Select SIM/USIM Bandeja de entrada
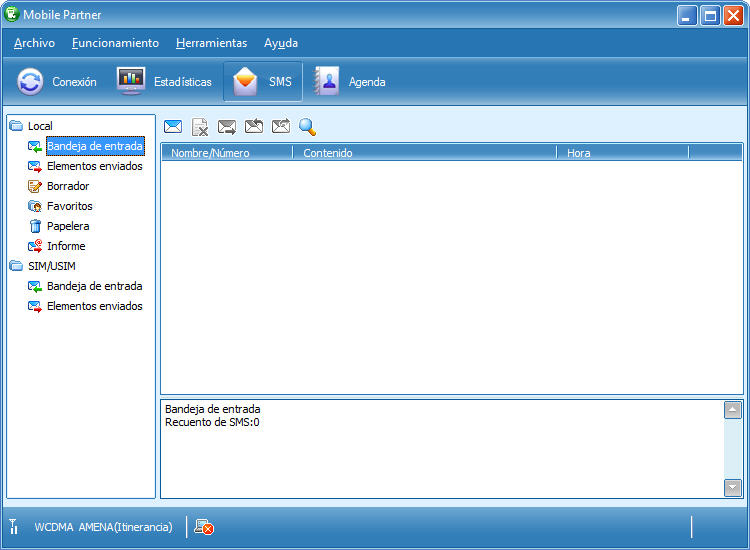 click(x=94, y=286)
